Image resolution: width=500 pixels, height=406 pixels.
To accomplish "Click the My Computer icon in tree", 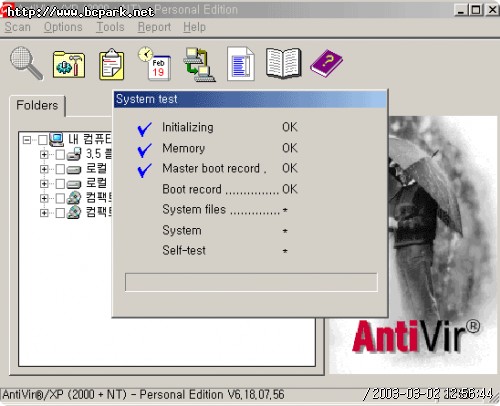I will [x=56, y=139].
